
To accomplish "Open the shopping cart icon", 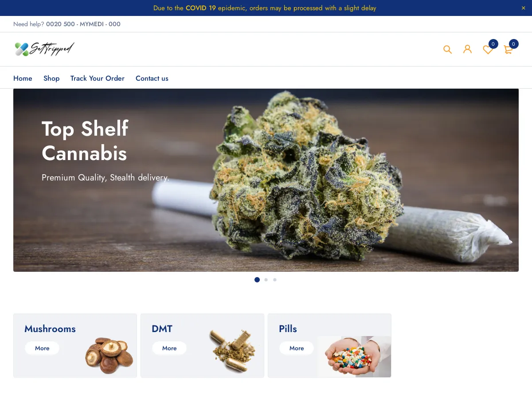I will tap(508, 50).
